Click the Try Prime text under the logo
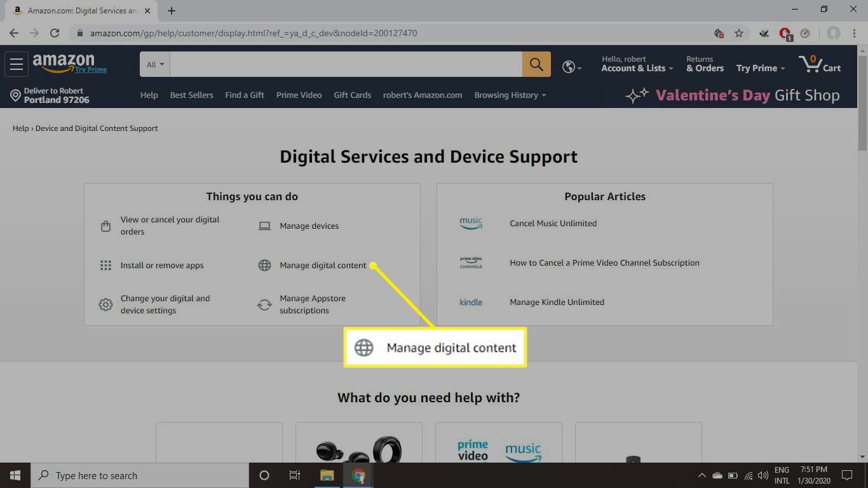This screenshot has height=488, width=868. pyautogui.click(x=91, y=70)
